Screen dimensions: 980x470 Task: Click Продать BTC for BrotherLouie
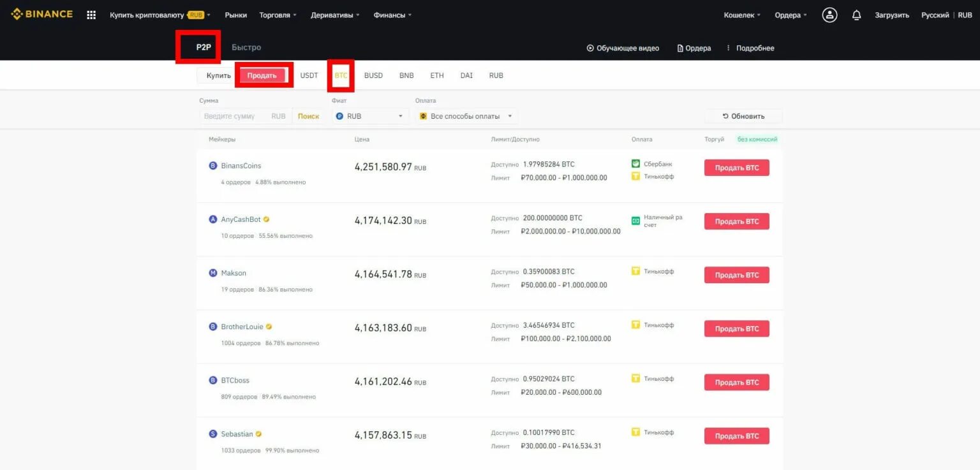tap(737, 328)
